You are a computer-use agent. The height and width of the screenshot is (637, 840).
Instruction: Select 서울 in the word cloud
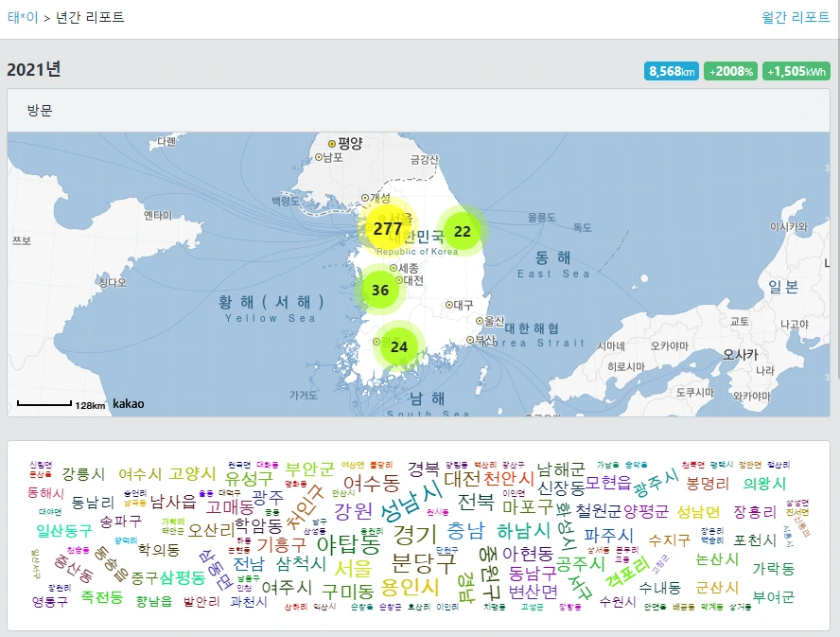(353, 567)
